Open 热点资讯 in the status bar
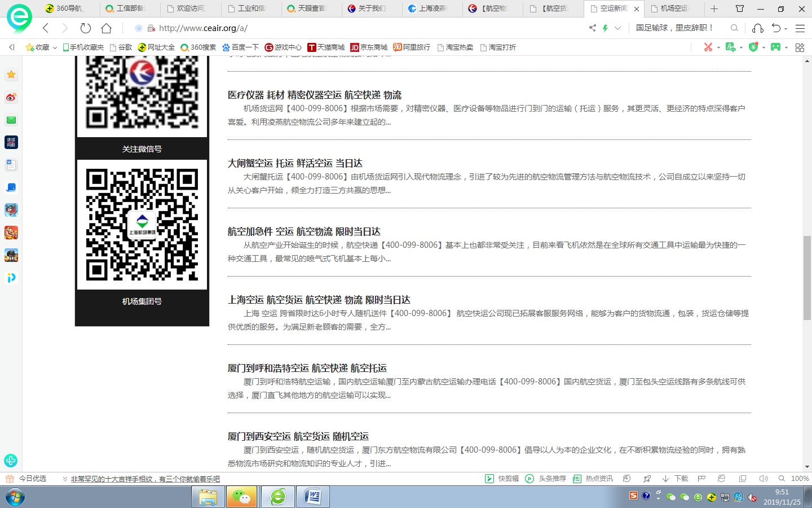Viewport: 812px width, 508px height. pos(593,479)
